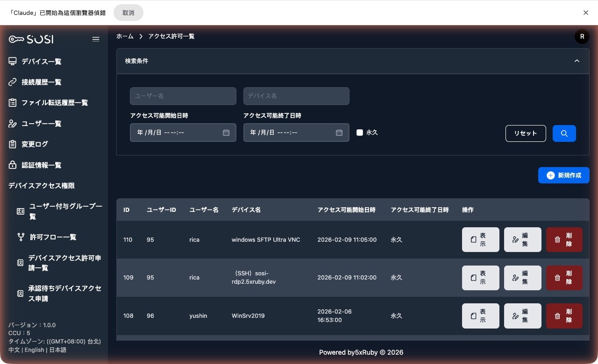Collapse the 検索条件 panel chevron
This screenshot has width=598, height=364.
[x=577, y=61]
